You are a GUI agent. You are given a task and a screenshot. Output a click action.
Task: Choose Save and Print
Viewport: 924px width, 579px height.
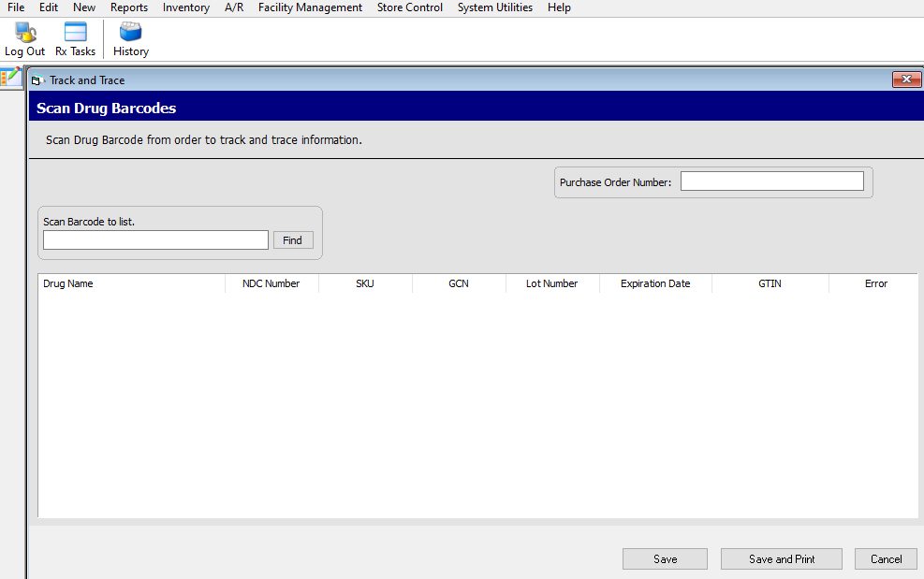tap(782, 558)
